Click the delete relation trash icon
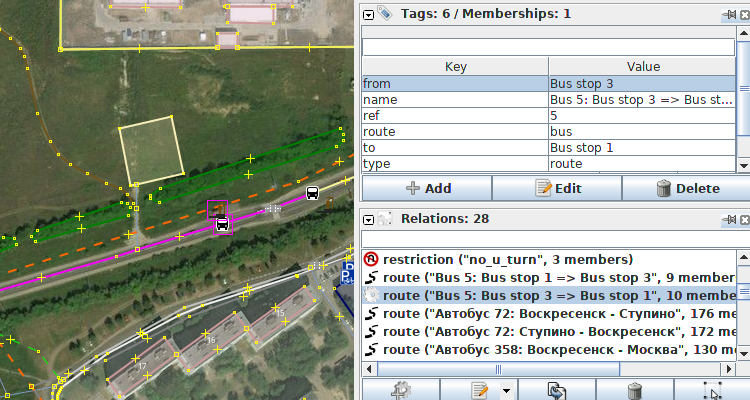750x400 pixels. pos(635,390)
